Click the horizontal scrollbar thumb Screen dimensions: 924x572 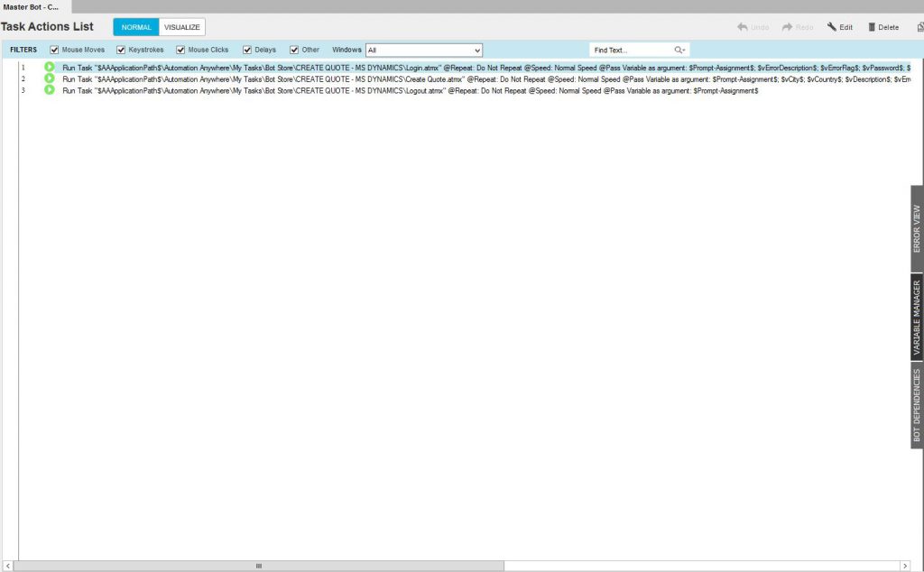[259, 566]
